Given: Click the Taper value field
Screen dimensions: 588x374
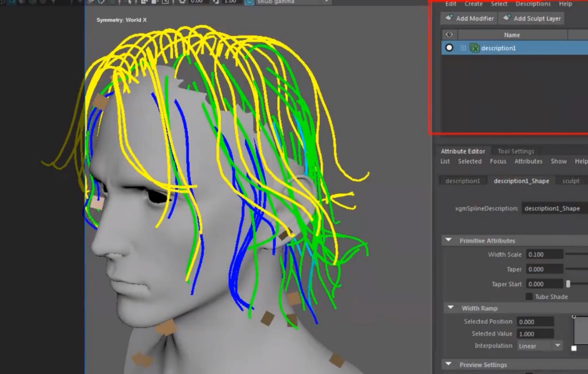Looking at the screenshot, I should coord(544,269).
